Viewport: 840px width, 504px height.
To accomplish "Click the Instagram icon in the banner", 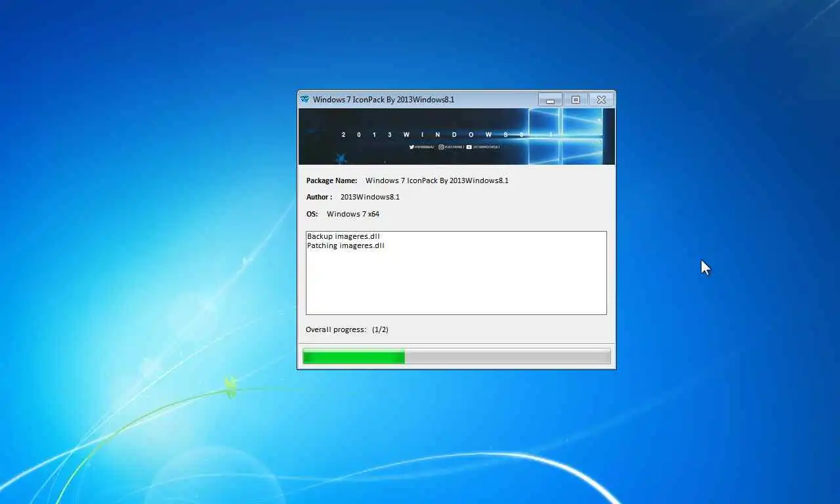I will point(442,147).
